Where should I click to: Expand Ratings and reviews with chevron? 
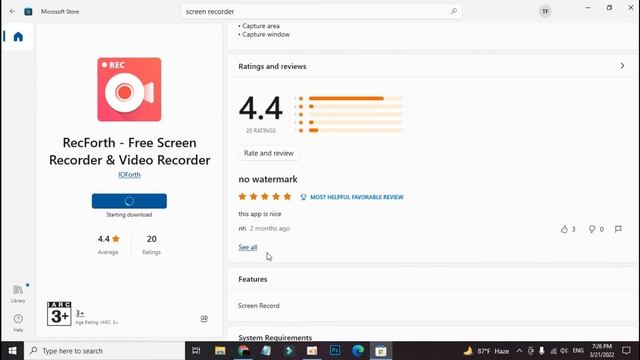[622, 66]
